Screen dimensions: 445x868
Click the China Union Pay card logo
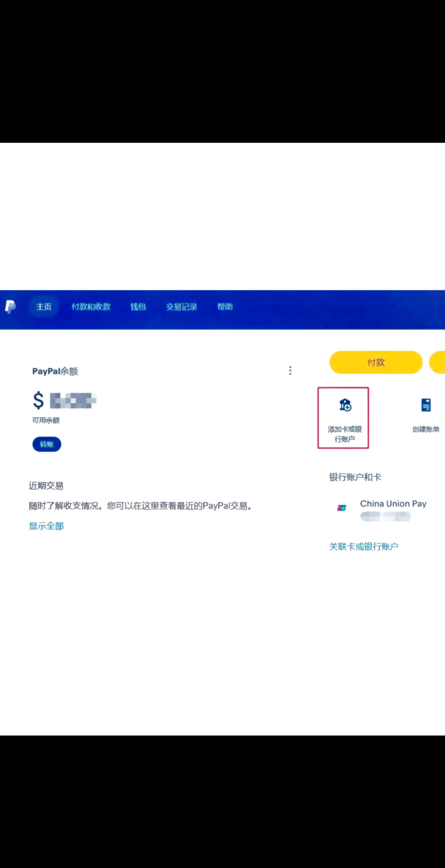[342, 507]
